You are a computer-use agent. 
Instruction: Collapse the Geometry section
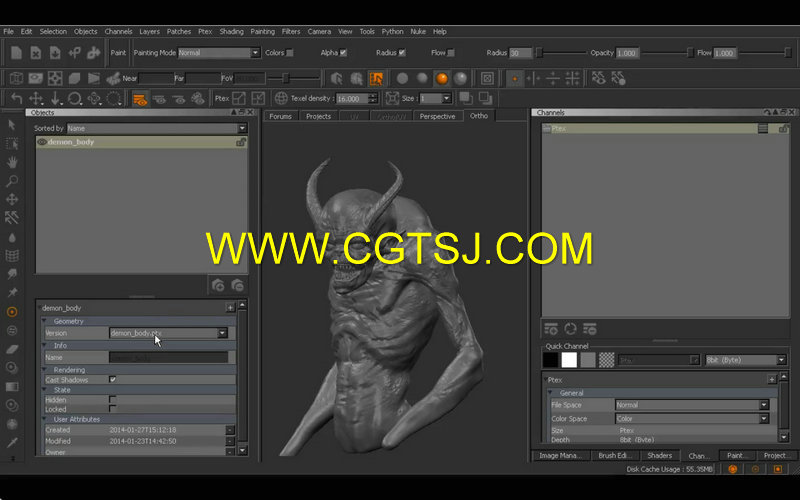point(44,321)
